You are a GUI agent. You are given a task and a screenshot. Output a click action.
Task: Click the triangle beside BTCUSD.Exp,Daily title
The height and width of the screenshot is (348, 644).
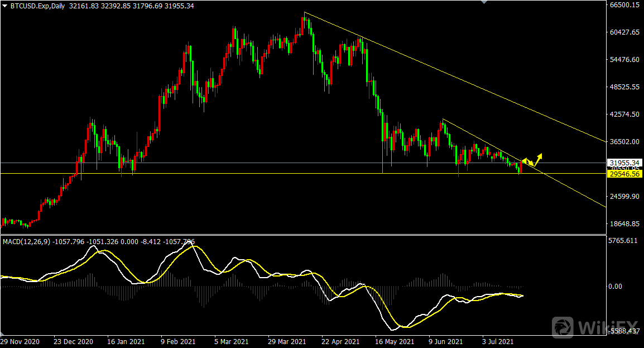click(x=5, y=5)
